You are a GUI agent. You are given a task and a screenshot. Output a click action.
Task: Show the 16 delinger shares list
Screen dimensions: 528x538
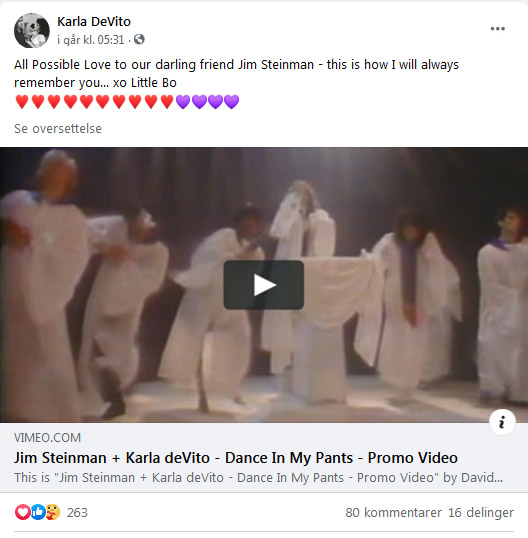481,513
